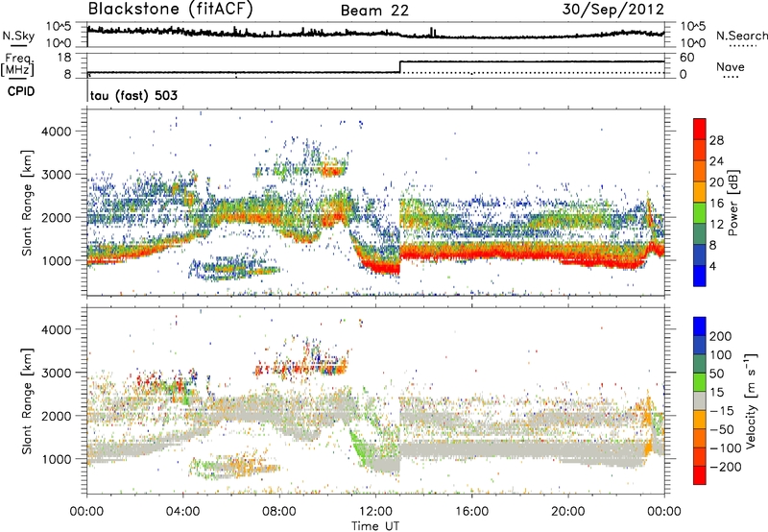Click the 20:00 time axis label
The image size is (768, 532).
point(568,512)
